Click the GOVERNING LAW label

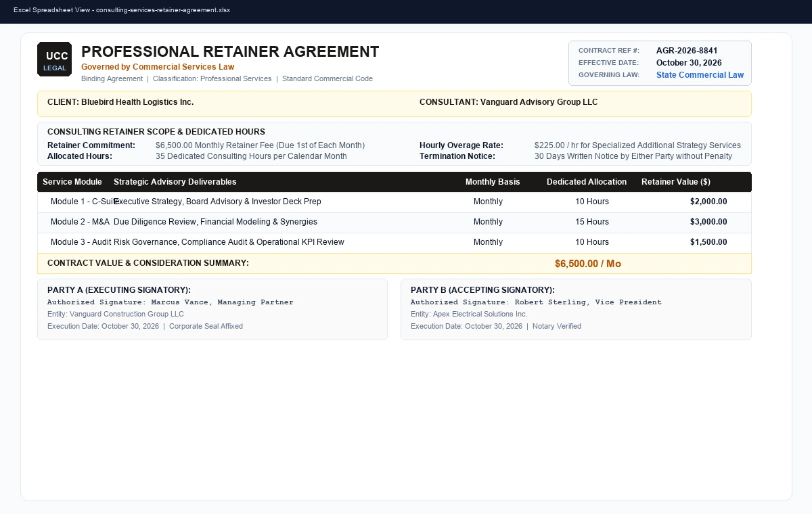pyautogui.click(x=609, y=75)
